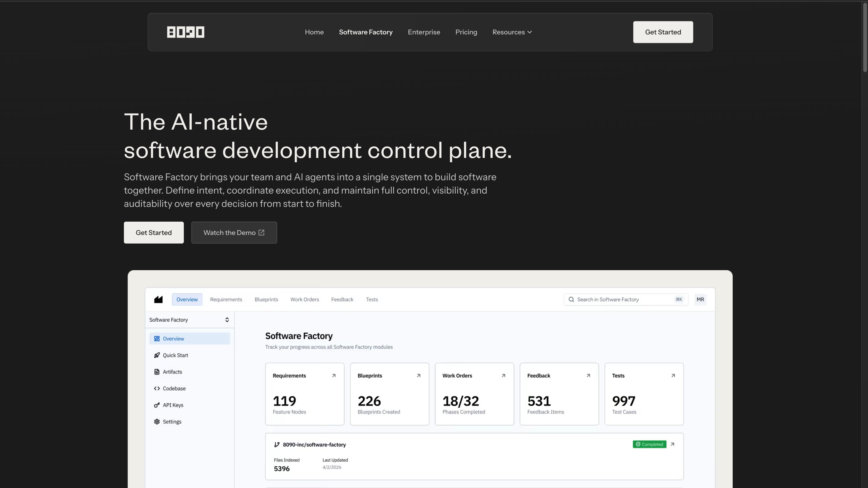
Task: Click the page vertical scrollbar thumb
Action: pyautogui.click(x=865, y=37)
